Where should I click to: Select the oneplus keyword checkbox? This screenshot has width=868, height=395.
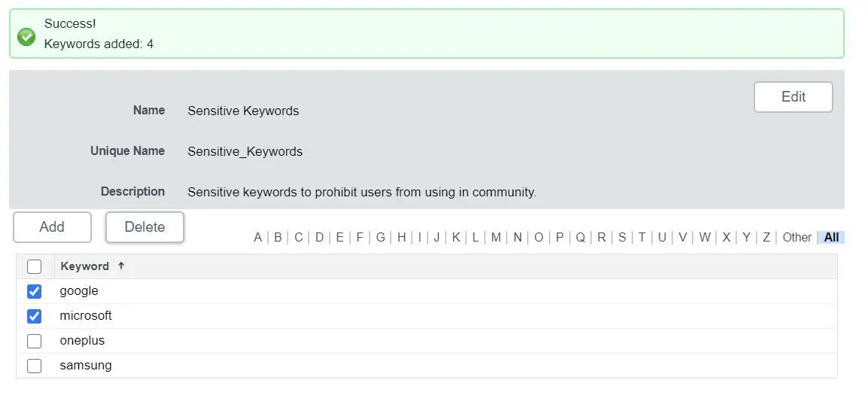point(35,341)
